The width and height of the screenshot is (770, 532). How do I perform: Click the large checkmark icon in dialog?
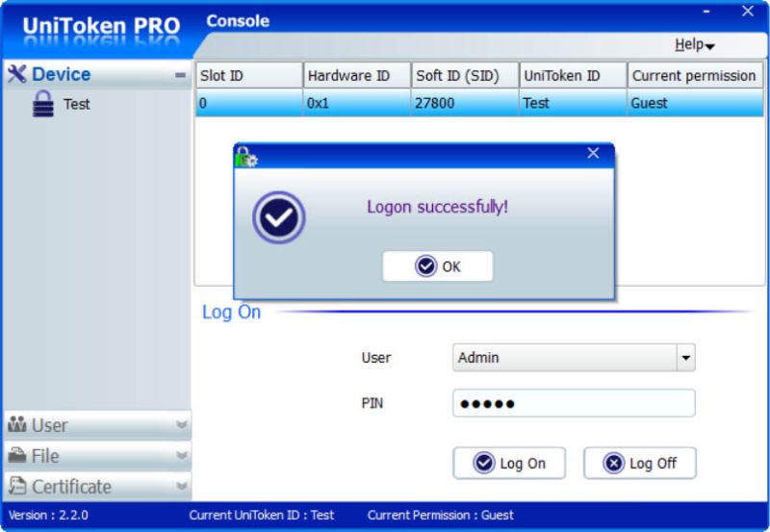[279, 217]
